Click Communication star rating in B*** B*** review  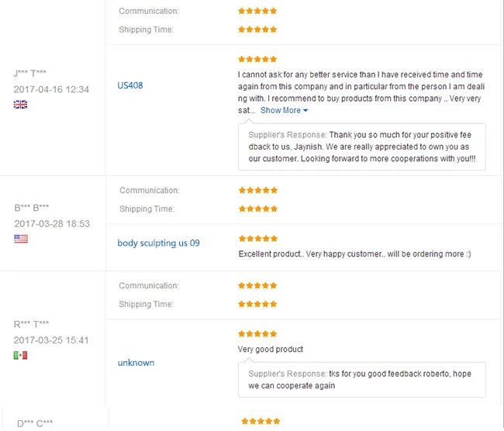[x=257, y=190]
